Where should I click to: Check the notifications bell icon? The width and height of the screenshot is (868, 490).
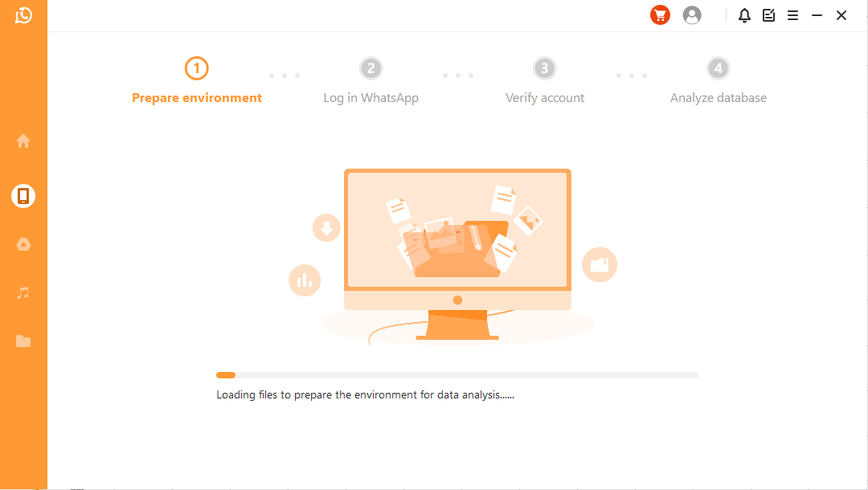click(744, 15)
